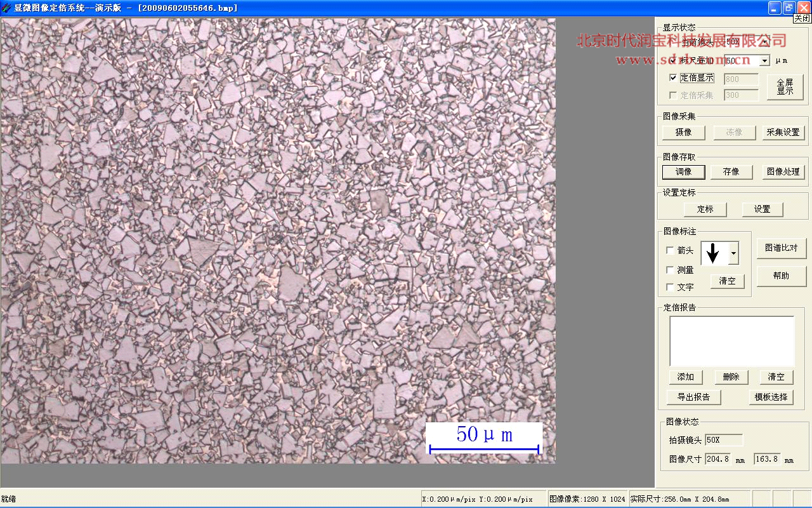Save the image with the 存像 button
The height and width of the screenshot is (508, 812).
click(x=731, y=171)
